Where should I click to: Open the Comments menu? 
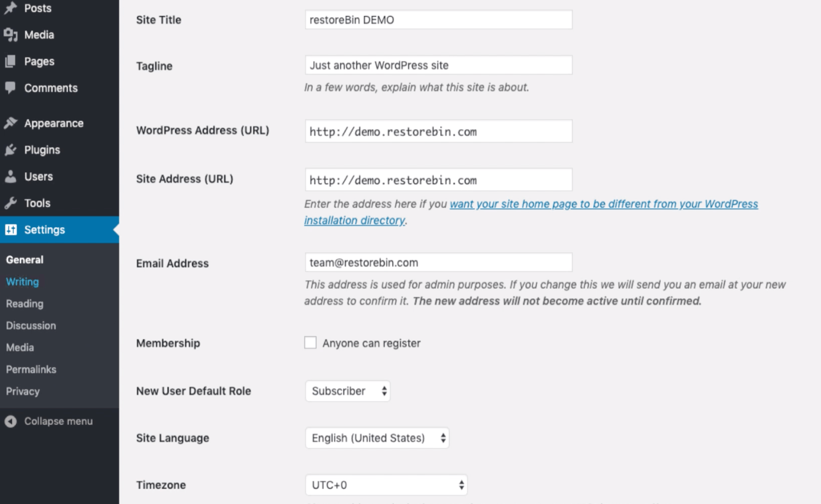pos(60,88)
